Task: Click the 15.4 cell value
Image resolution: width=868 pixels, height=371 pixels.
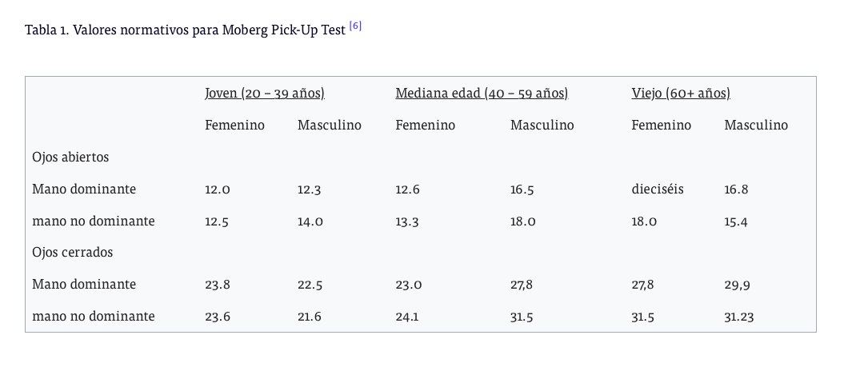Action: point(736,221)
